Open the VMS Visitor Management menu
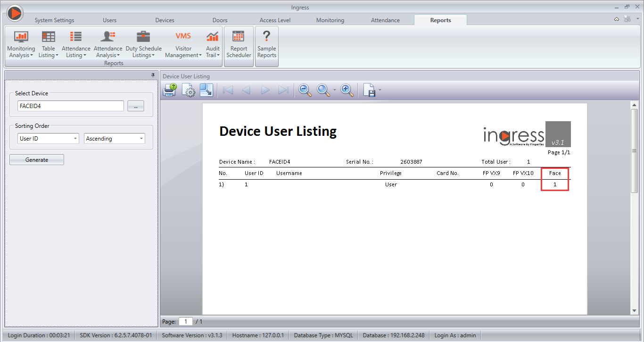644x342 pixels. [183, 45]
